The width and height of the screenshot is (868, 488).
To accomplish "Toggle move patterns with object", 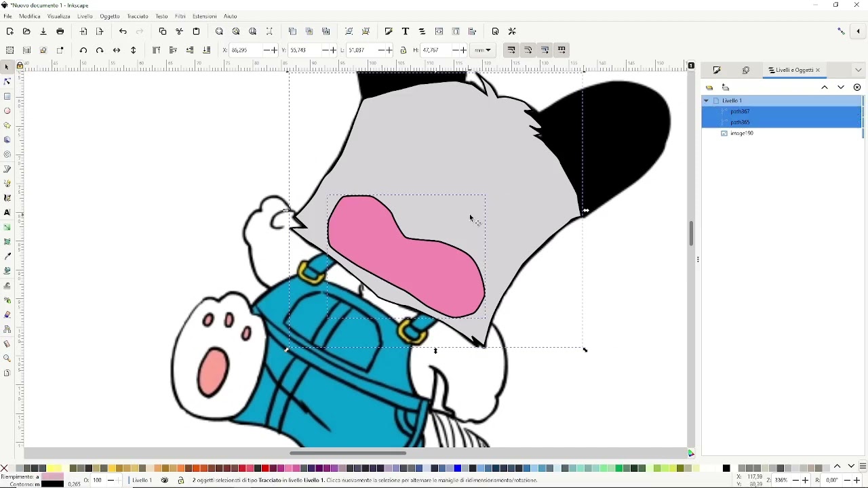I will 563,50.
